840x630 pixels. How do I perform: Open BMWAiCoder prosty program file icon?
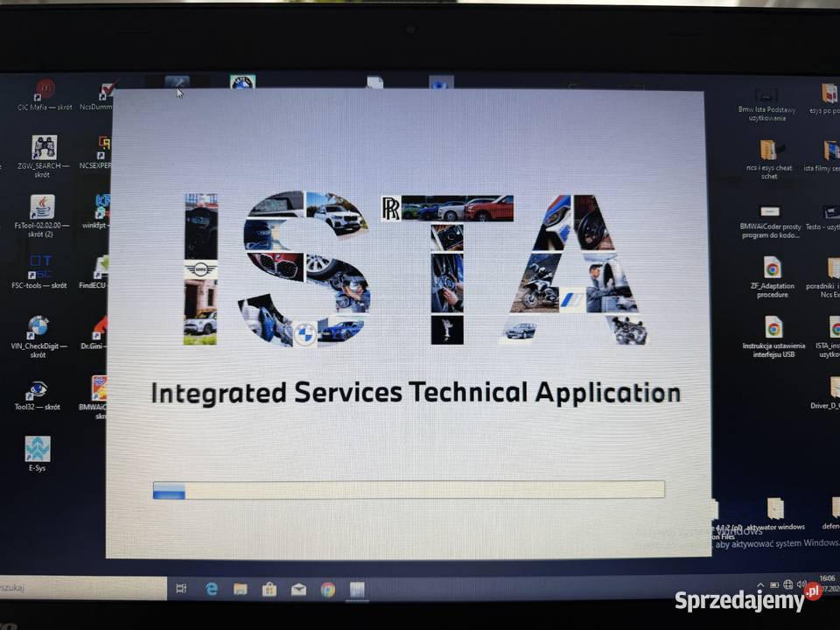click(x=770, y=212)
